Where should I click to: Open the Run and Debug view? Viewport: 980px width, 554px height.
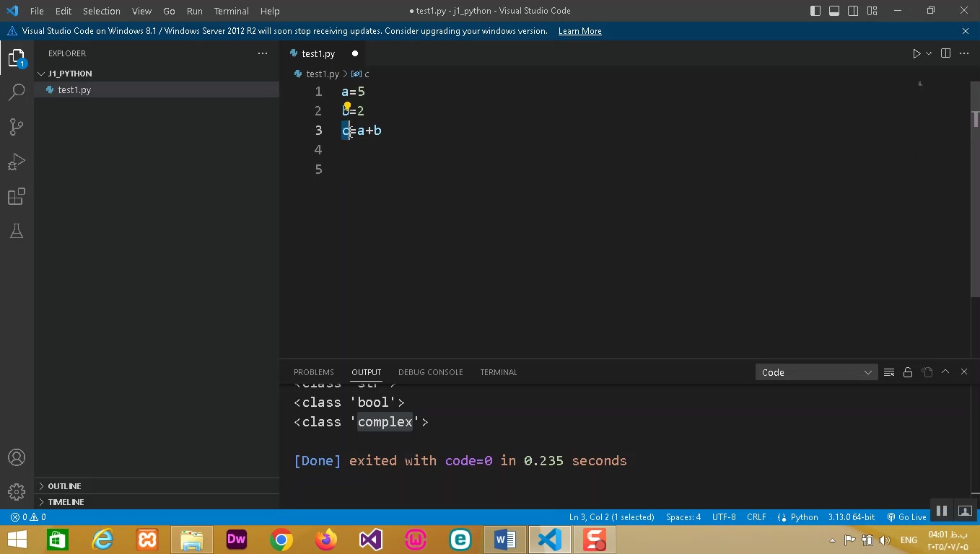17,162
